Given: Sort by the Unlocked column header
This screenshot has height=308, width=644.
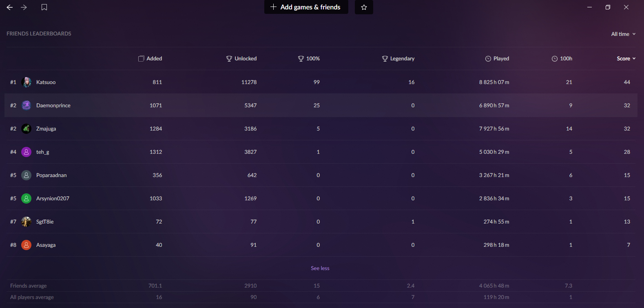Looking at the screenshot, I should 241,58.
